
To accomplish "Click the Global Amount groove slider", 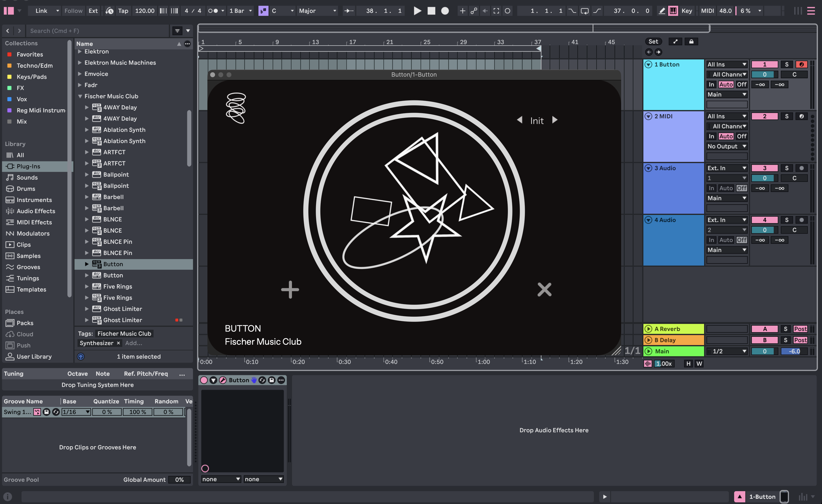I will tap(179, 479).
